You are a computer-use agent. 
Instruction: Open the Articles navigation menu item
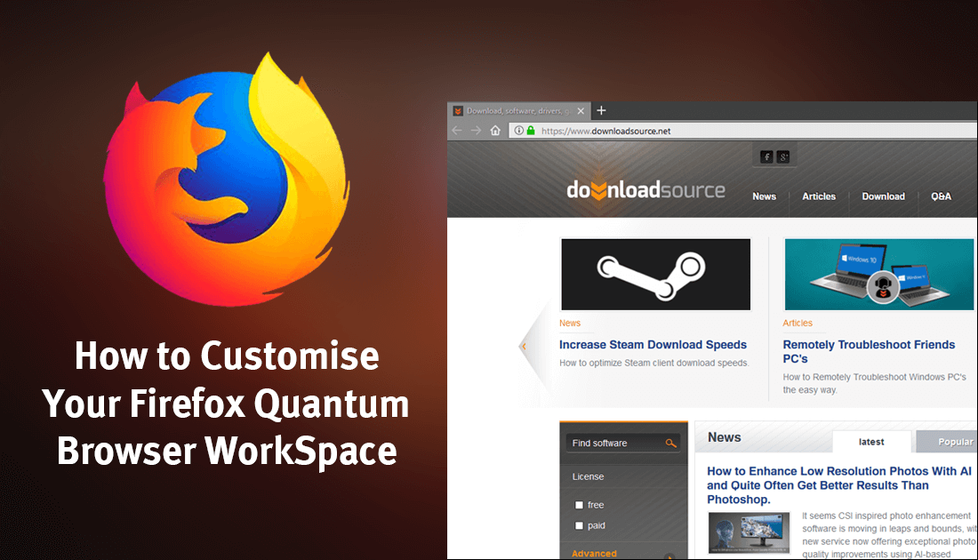coord(819,196)
